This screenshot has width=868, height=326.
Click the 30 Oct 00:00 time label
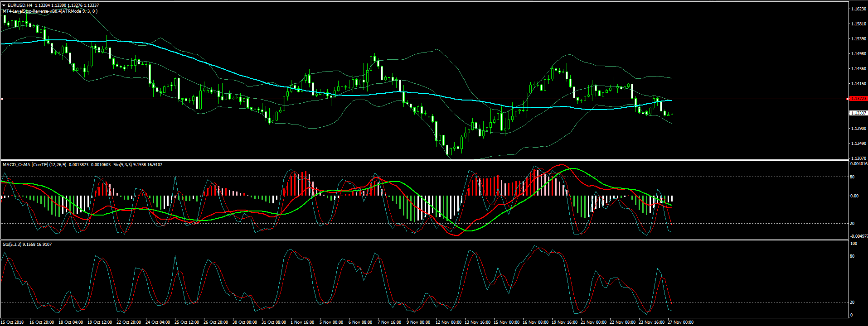tap(245, 322)
